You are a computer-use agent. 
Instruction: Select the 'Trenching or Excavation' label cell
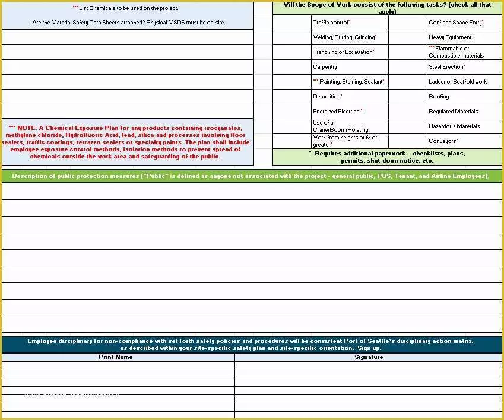350,52
